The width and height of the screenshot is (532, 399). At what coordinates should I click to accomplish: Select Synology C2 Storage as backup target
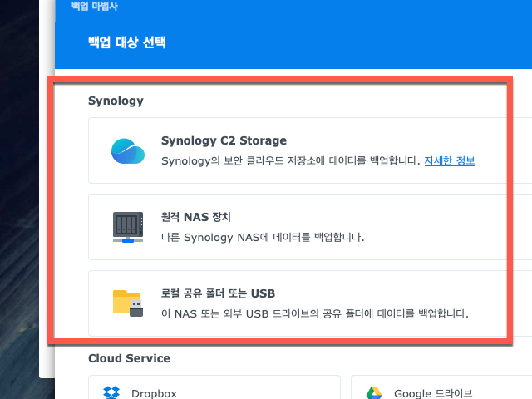click(310, 150)
